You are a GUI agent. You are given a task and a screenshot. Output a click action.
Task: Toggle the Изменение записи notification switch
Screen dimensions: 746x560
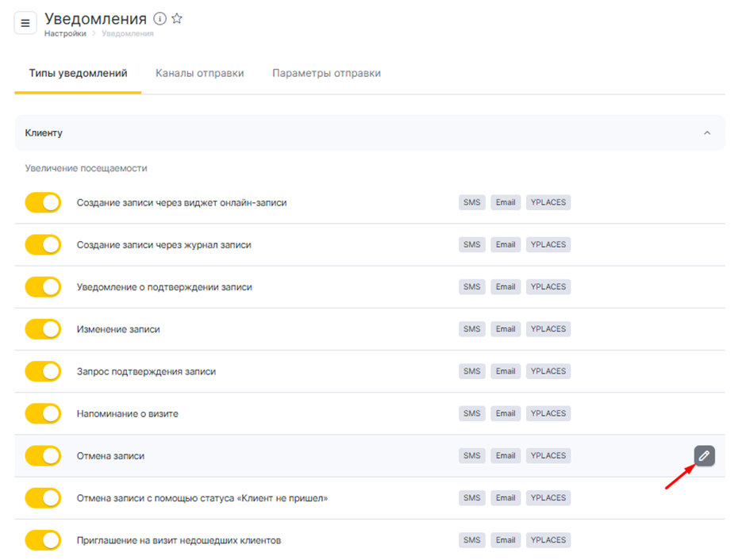[43, 329]
